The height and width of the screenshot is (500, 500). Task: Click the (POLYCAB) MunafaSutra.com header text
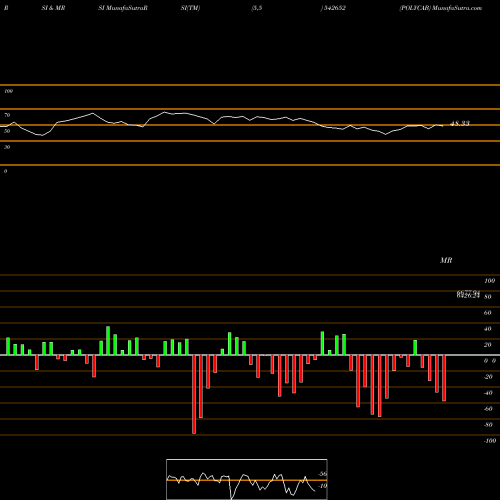click(441, 8)
